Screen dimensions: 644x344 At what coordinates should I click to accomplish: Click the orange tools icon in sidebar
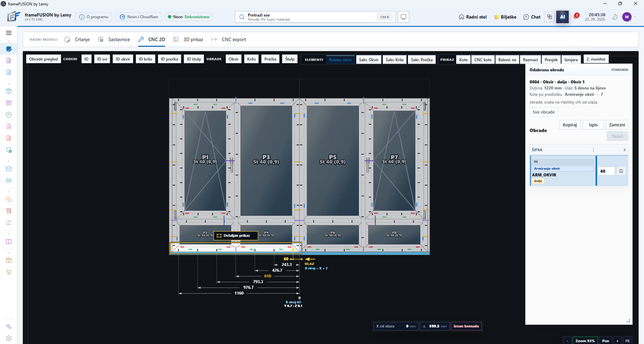(x=9, y=211)
